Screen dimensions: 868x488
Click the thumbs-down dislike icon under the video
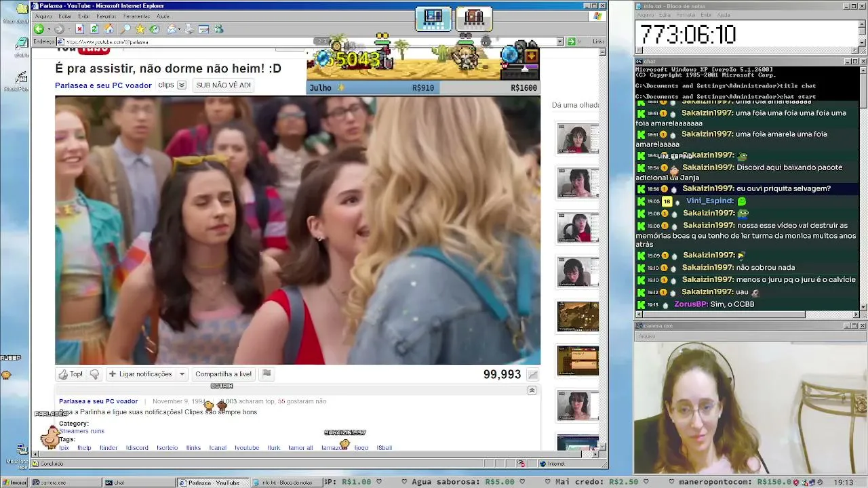(x=94, y=374)
